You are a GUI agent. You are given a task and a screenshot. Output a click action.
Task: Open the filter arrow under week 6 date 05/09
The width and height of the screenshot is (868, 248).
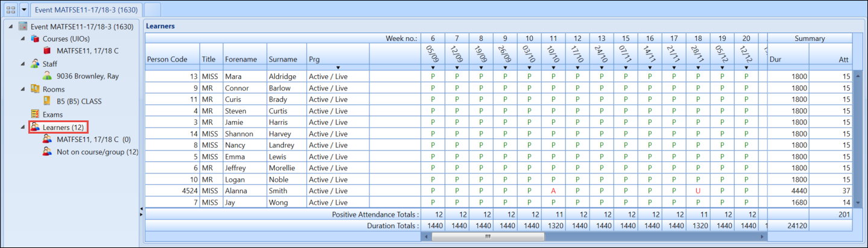point(433,67)
